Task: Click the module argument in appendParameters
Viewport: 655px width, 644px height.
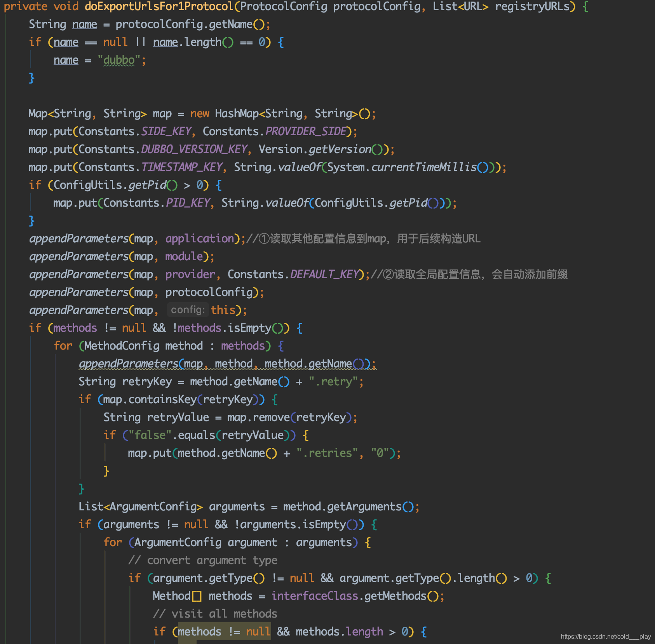Action: coord(184,257)
